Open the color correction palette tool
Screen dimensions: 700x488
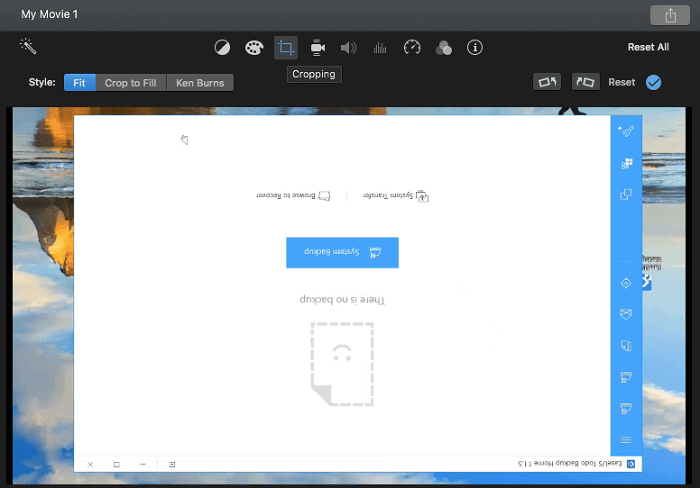254,47
